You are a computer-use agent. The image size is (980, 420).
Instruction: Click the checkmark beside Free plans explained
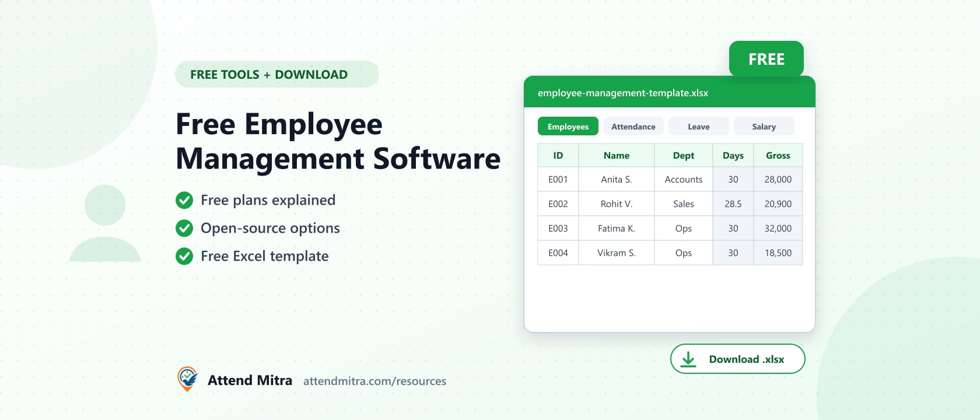[184, 200]
